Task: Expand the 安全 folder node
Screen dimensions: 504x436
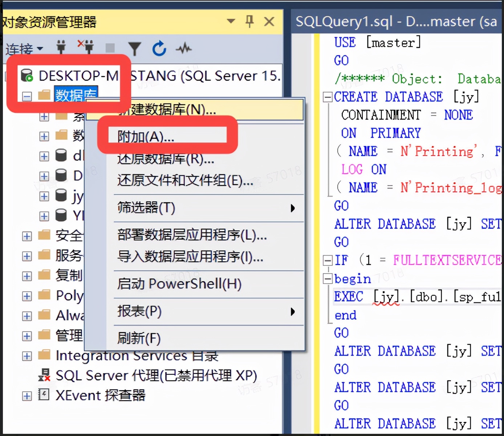Action: 27,236
